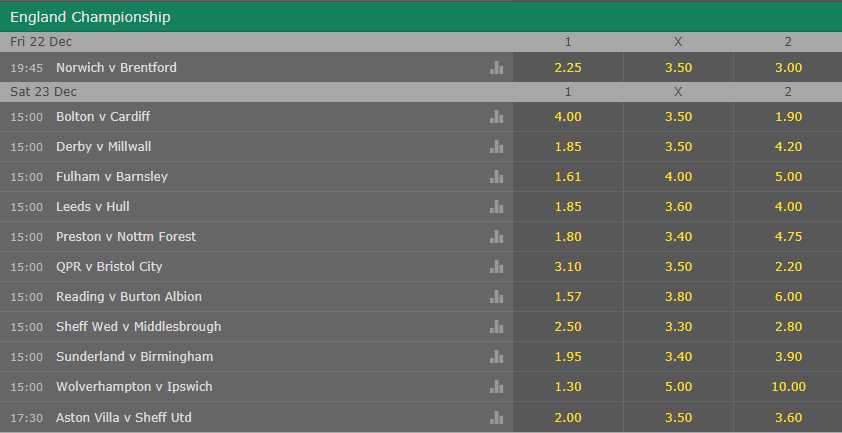Select Ipswich away win at 10.00
Screen dimensions: 842x433
coord(788,387)
